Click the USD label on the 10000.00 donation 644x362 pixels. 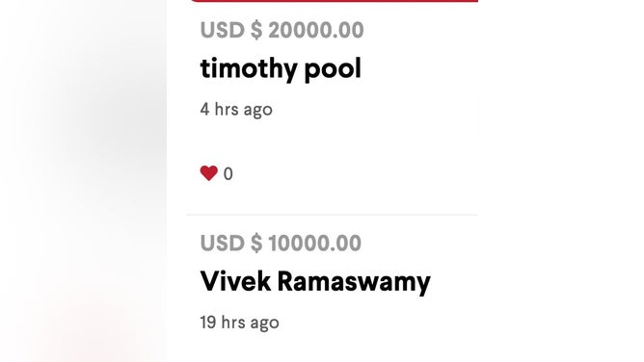pos(222,244)
